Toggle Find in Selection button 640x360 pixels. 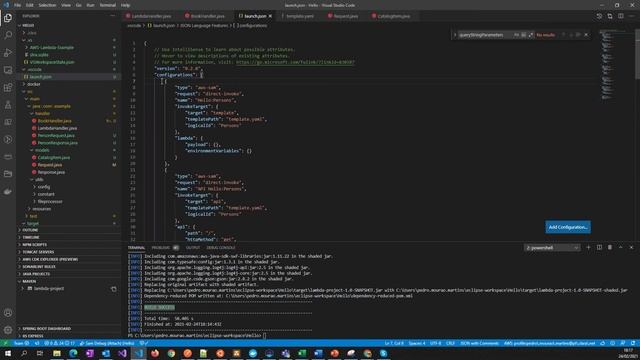pos(578,35)
